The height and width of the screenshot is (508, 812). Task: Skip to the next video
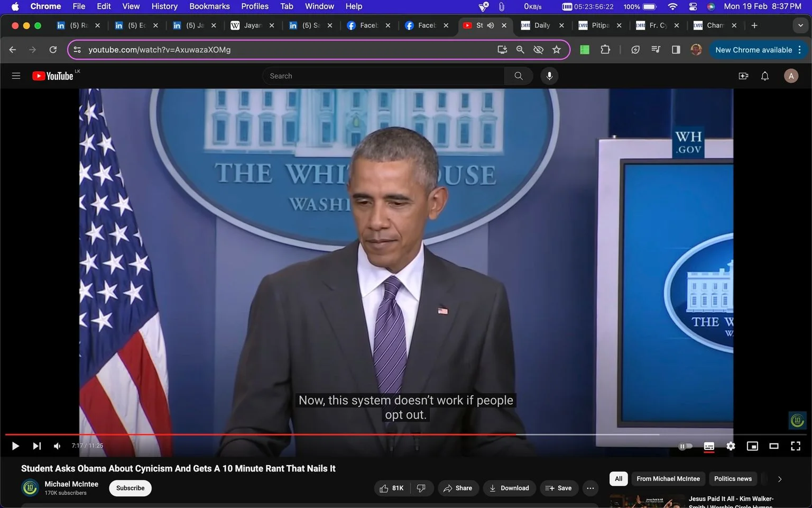pos(36,446)
